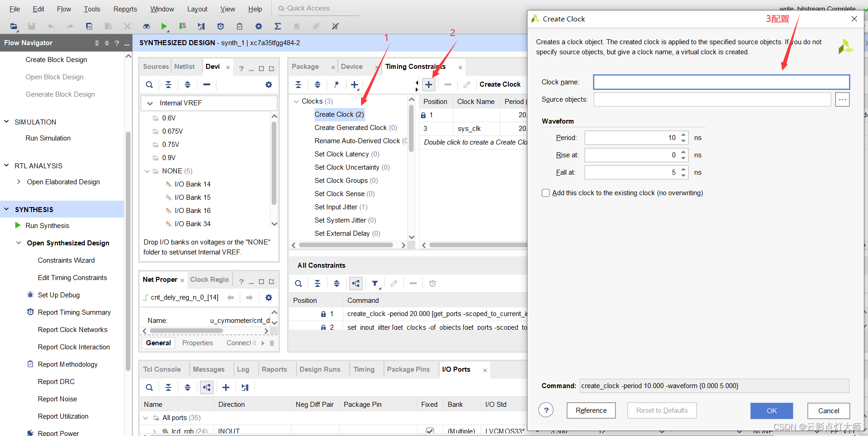Click Clock name input field
868x436 pixels.
tap(721, 82)
